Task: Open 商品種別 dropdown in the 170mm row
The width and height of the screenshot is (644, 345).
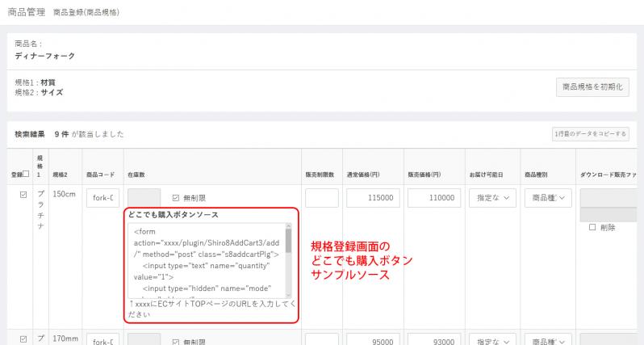Action: pyautogui.click(x=548, y=339)
